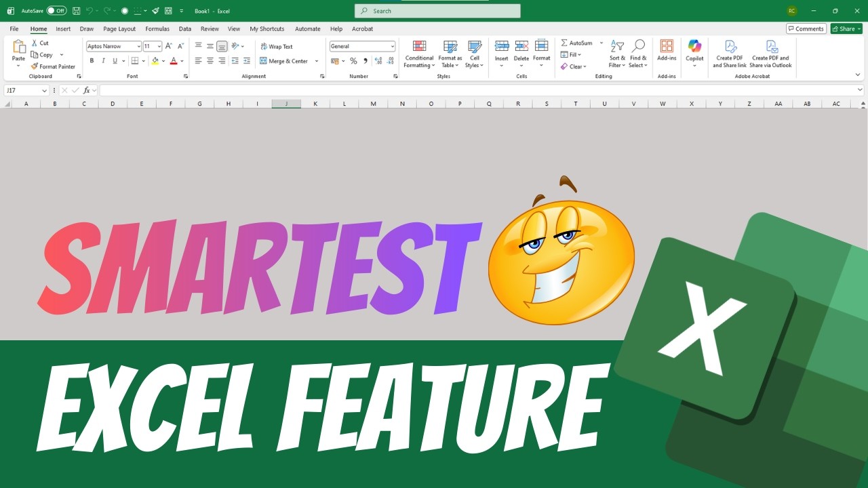This screenshot has width=868, height=488.
Task: Click the Redo arrow in the title bar
Action: point(106,11)
